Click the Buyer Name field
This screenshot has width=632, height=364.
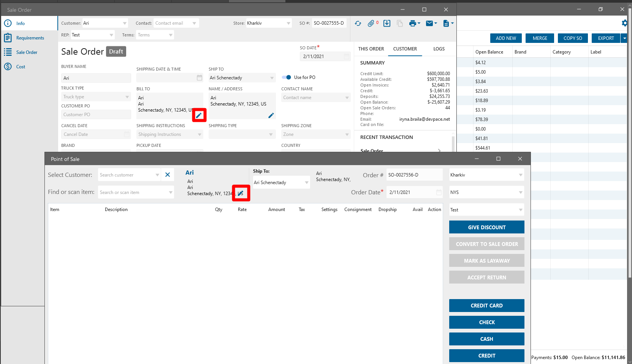(96, 78)
